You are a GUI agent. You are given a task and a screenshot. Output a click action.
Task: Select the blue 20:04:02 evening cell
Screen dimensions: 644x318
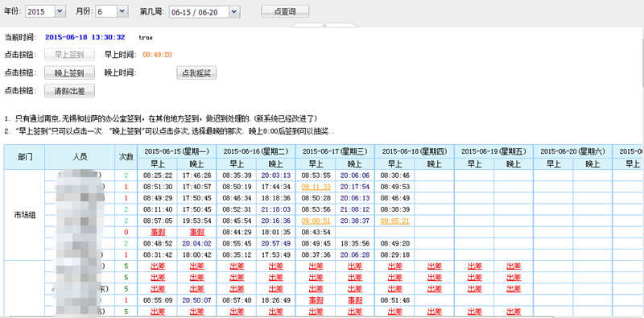coord(196,243)
